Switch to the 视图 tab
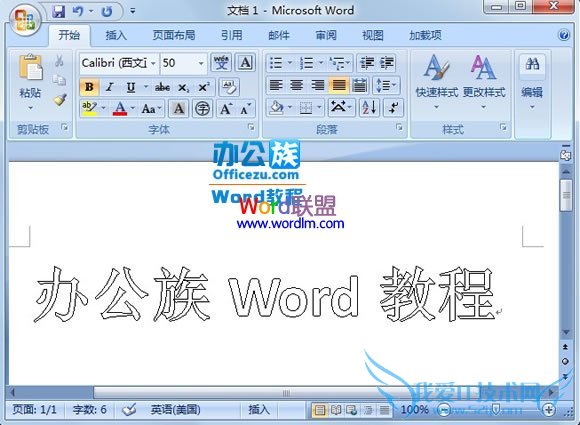 click(372, 36)
